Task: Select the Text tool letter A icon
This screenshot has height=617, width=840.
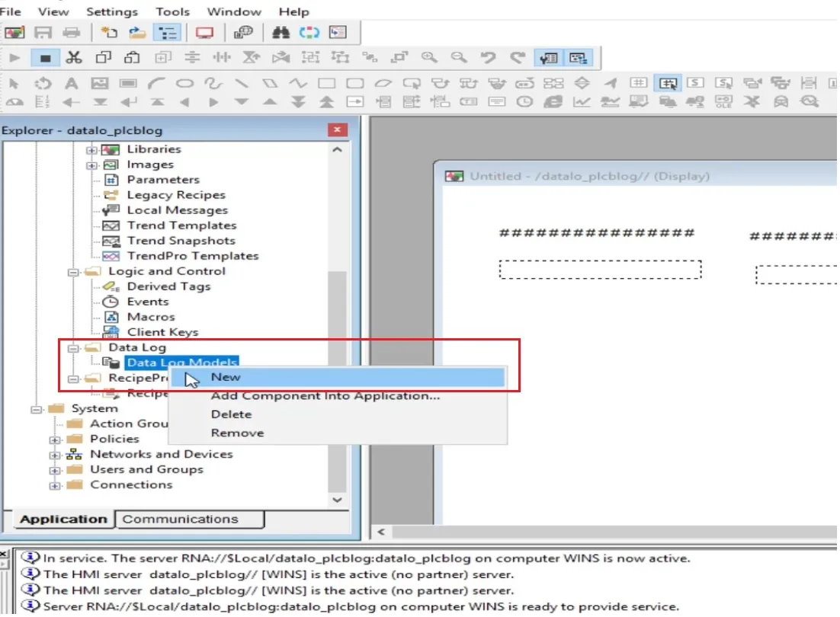Action: click(71, 83)
